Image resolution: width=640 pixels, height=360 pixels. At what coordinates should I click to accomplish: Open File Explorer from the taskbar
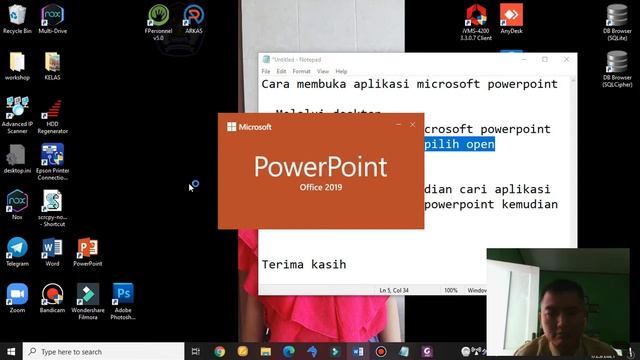[x=266, y=351]
